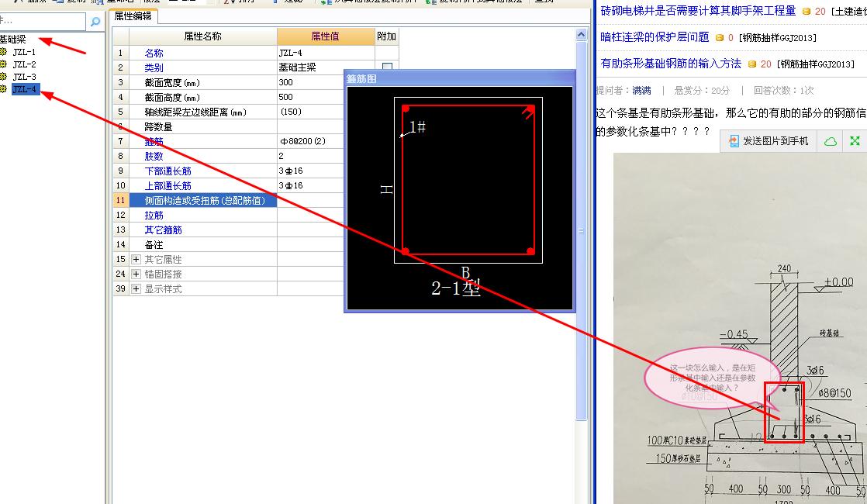Click the (150) axis distance value
The image size is (867, 504).
(310, 112)
